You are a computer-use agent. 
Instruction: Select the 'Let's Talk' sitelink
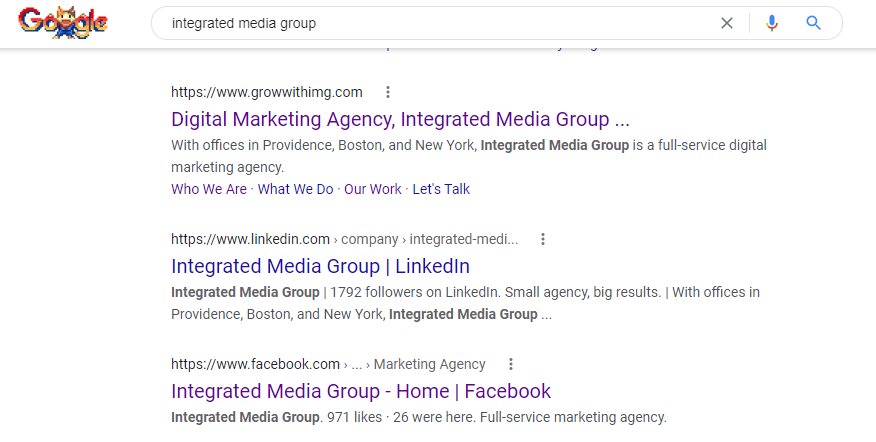pos(441,189)
